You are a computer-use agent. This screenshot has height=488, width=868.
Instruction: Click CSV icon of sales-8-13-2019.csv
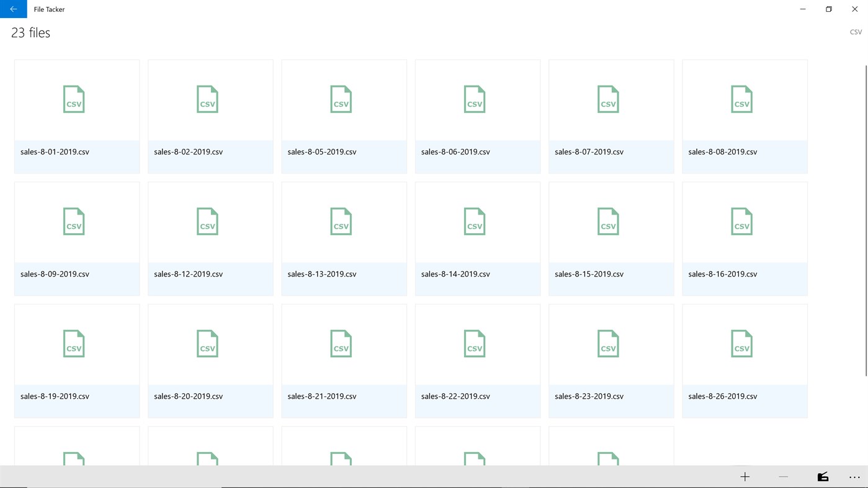point(341,221)
